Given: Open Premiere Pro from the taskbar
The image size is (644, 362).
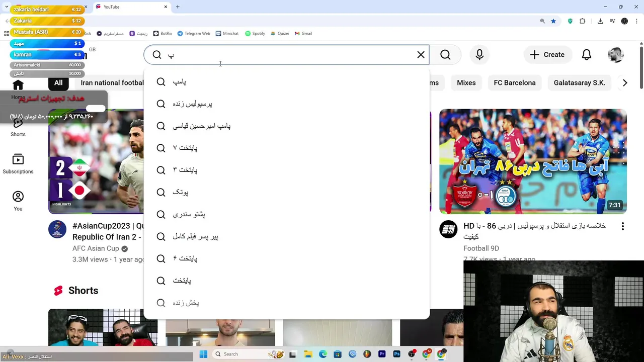Looking at the screenshot, I should (382, 354).
